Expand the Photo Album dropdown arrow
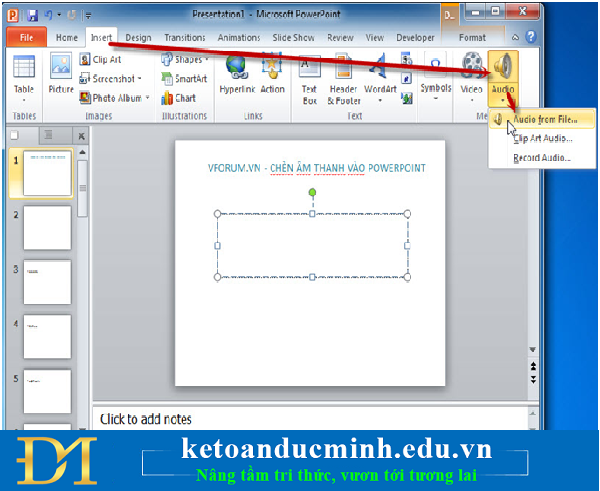The height and width of the screenshot is (491, 600). [x=147, y=98]
